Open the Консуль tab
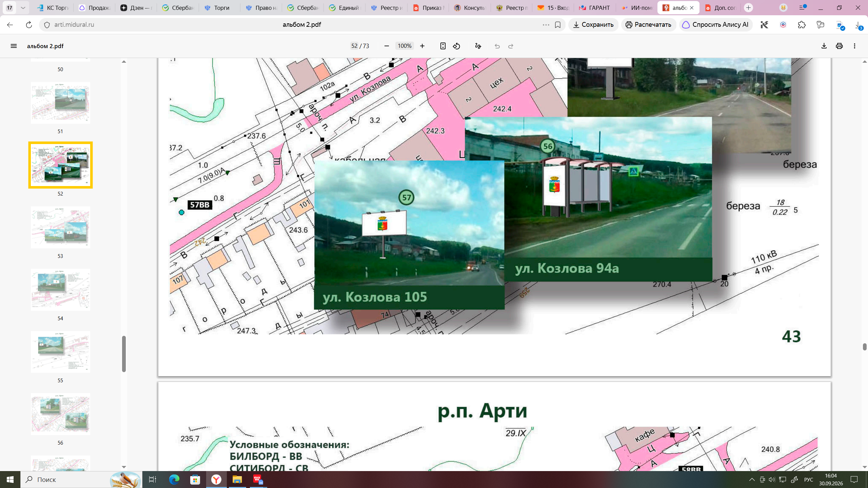Image resolution: width=868 pixels, height=488 pixels. pyautogui.click(x=470, y=8)
